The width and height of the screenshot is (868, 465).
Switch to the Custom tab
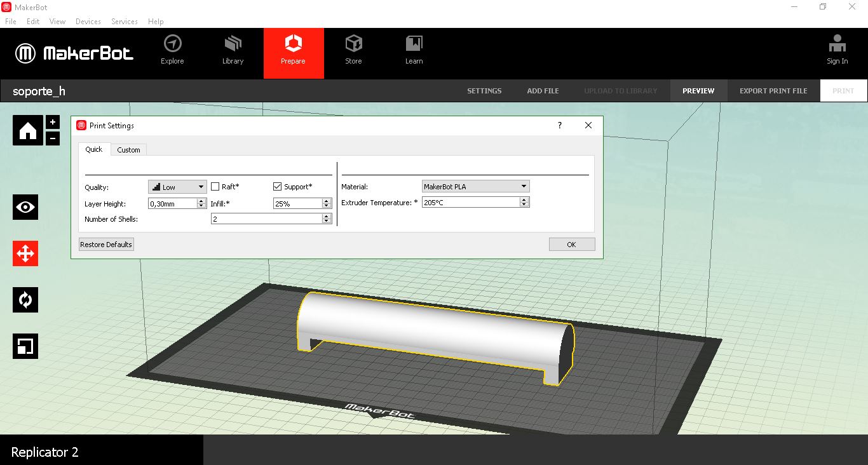point(128,150)
